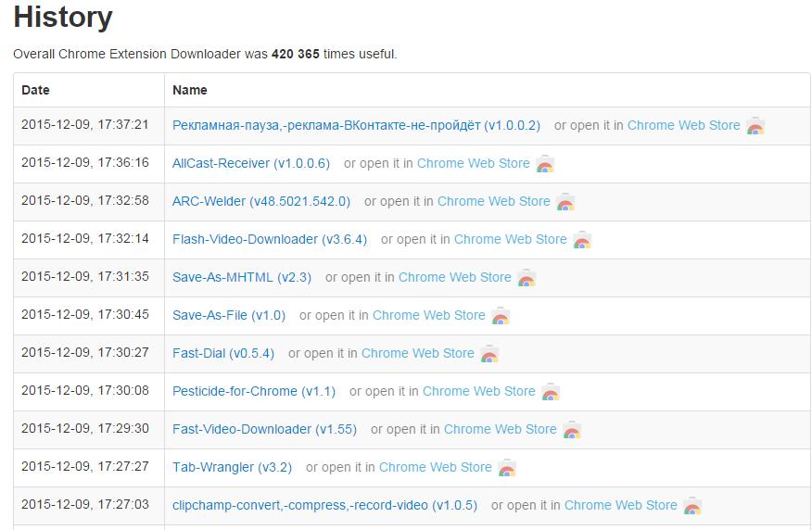Open Tab-Wrangler in Chrome Web Store link
The width and height of the screenshot is (812, 530).
(x=435, y=467)
